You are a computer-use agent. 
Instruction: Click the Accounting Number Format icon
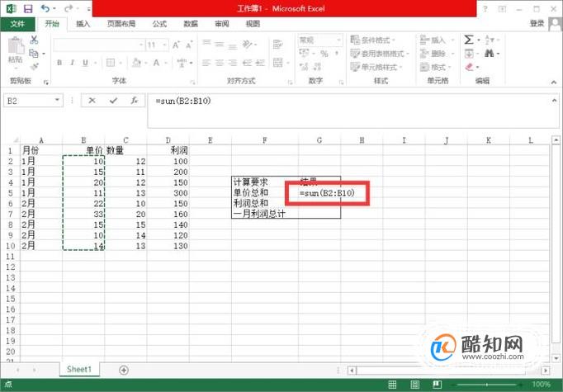click(x=304, y=54)
